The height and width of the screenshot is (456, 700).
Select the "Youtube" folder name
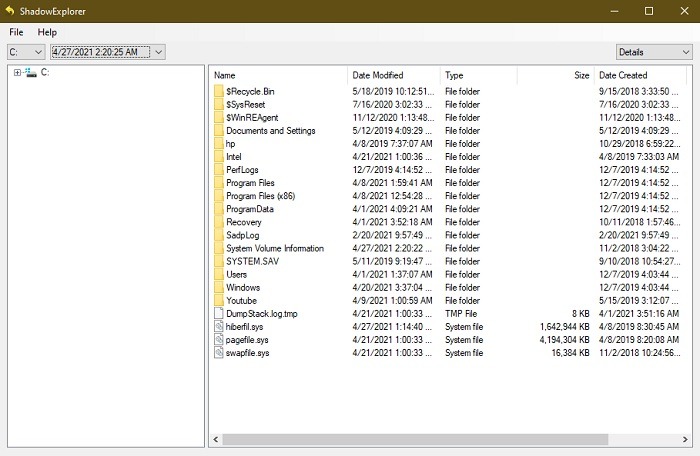(242, 301)
